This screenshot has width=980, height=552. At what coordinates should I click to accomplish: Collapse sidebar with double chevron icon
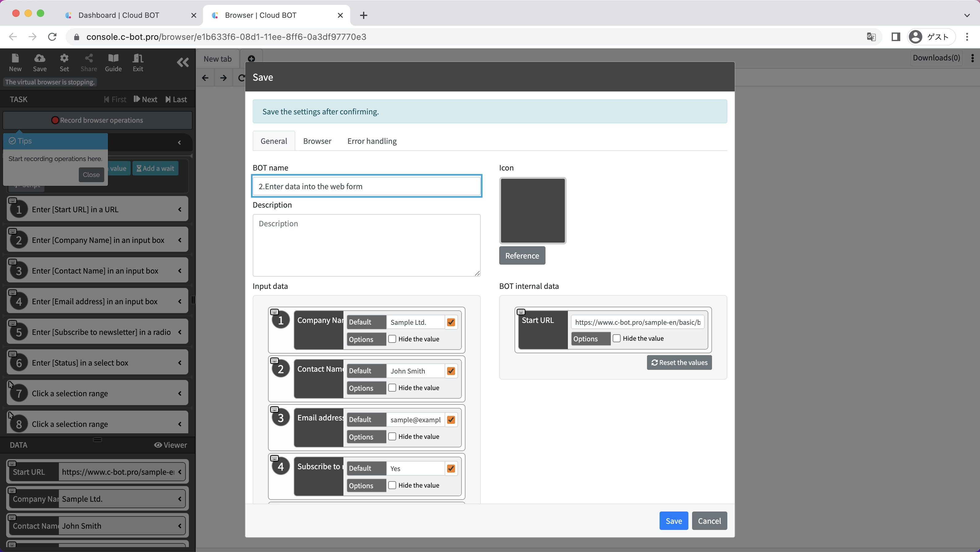point(183,62)
